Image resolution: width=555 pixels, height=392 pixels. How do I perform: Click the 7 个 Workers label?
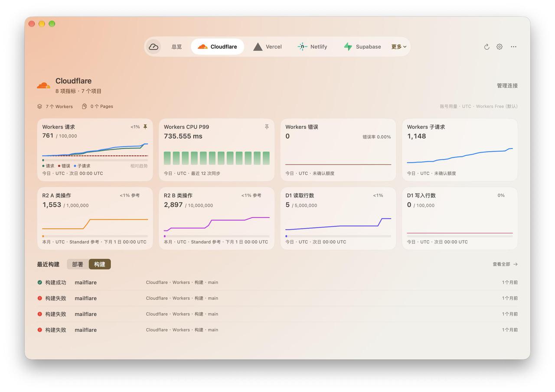[59, 107]
